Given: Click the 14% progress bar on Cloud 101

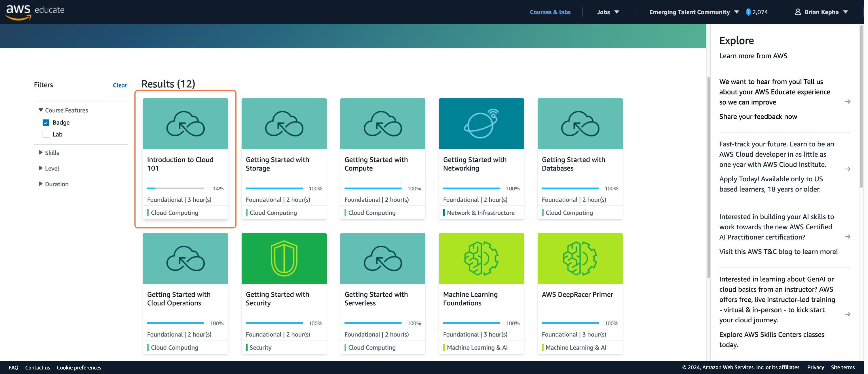Looking at the screenshot, I should pos(176,188).
